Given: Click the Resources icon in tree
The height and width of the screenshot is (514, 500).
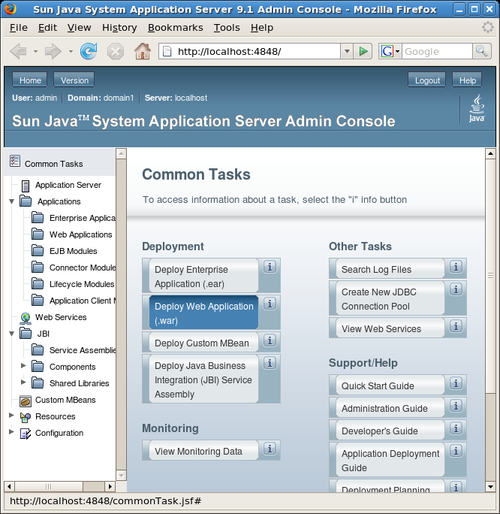Looking at the screenshot, I should coord(25,417).
